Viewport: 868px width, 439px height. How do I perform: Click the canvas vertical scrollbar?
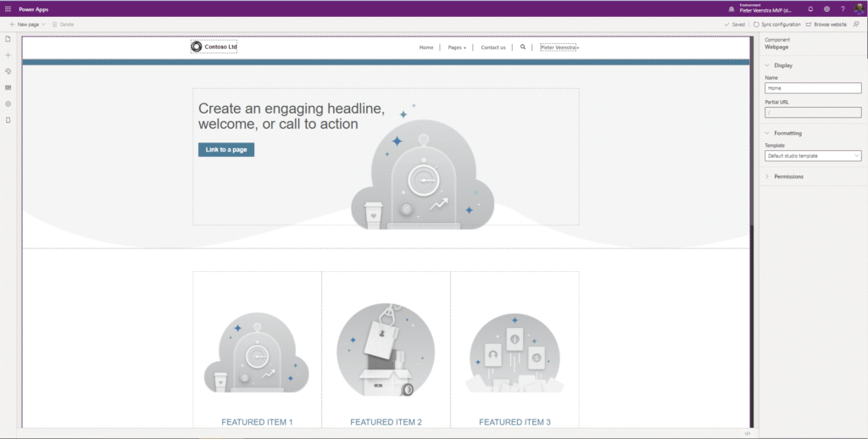point(752,131)
